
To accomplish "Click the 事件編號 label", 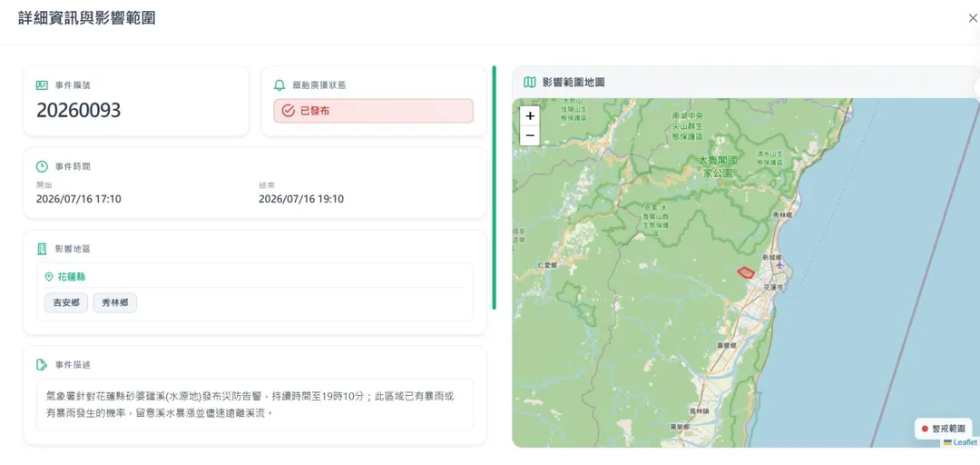I will 73,85.
